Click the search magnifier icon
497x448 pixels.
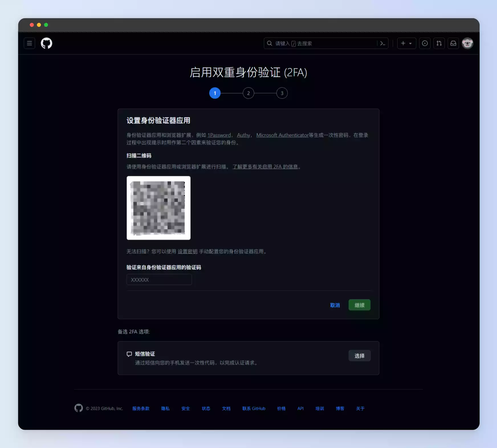pos(269,43)
